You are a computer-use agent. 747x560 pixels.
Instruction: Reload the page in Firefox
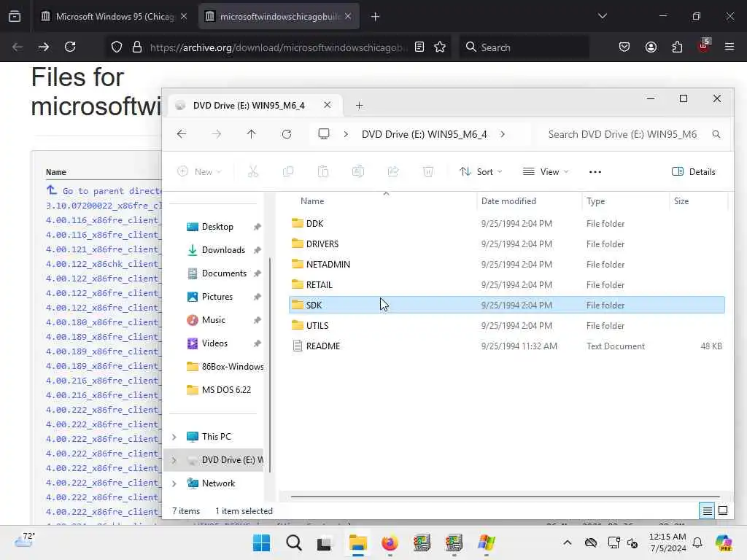point(70,47)
